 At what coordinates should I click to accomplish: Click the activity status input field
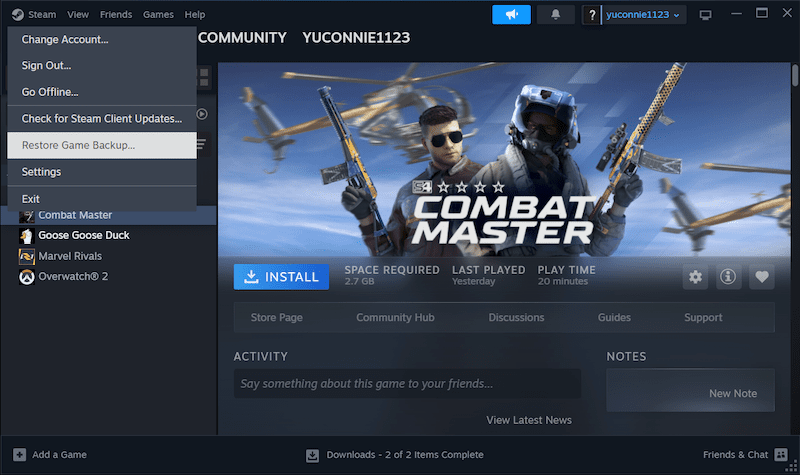pyautogui.click(x=407, y=384)
